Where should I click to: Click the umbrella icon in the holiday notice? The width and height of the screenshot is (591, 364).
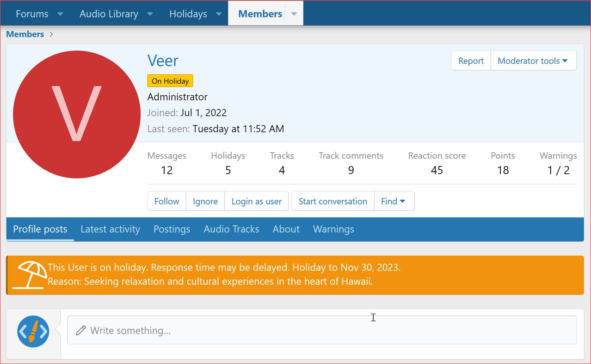tap(29, 274)
